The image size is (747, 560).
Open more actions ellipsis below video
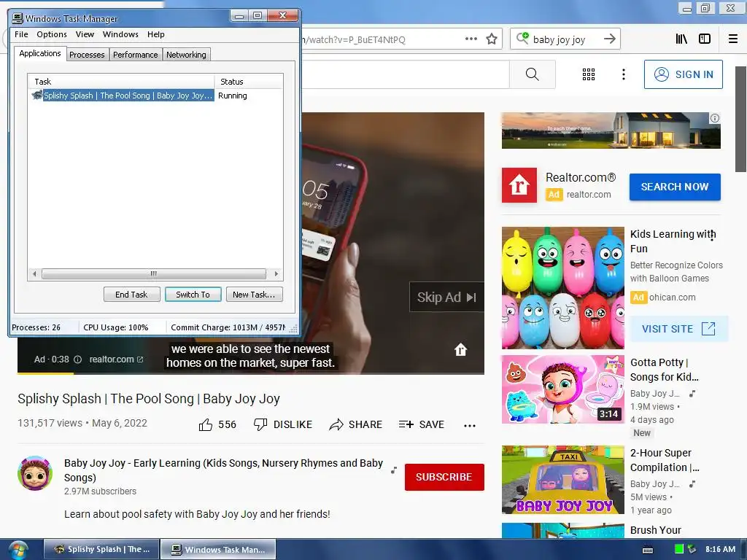point(470,426)
